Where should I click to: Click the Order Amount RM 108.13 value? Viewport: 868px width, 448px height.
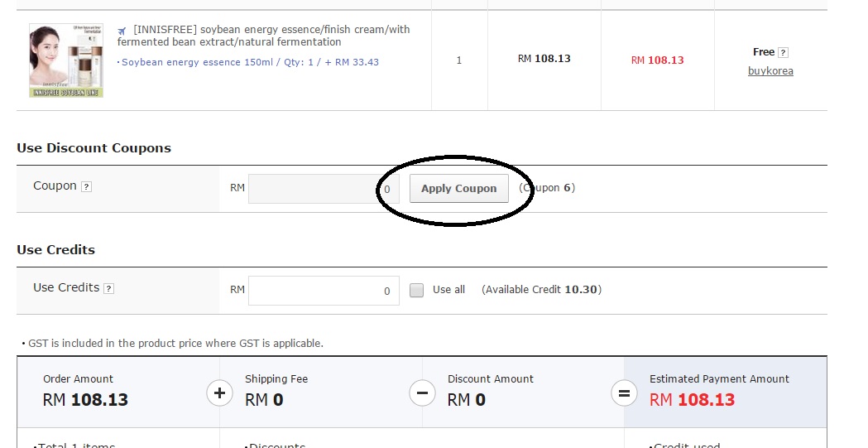85,400
